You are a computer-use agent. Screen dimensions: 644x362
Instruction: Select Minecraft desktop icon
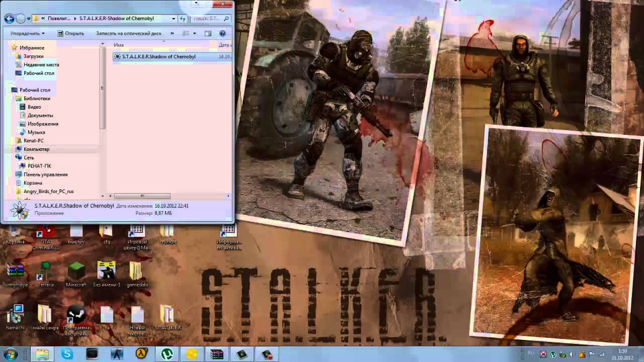tap(76, 275)
